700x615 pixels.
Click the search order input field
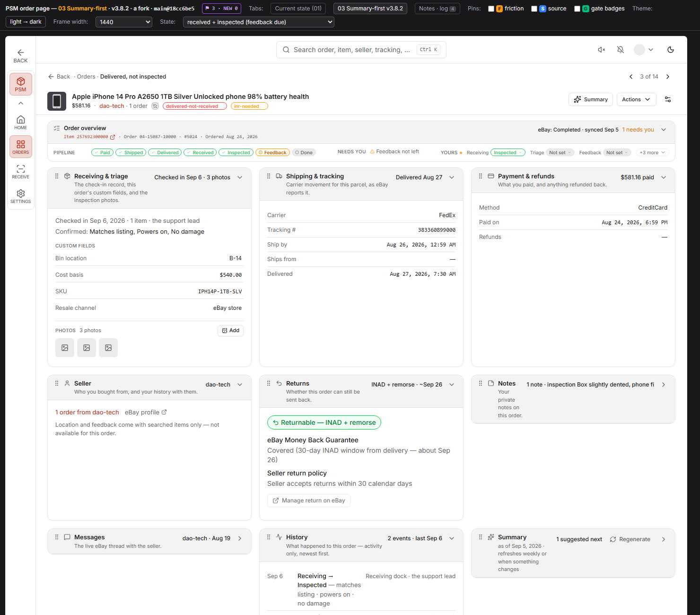click(x=361, y=50)
